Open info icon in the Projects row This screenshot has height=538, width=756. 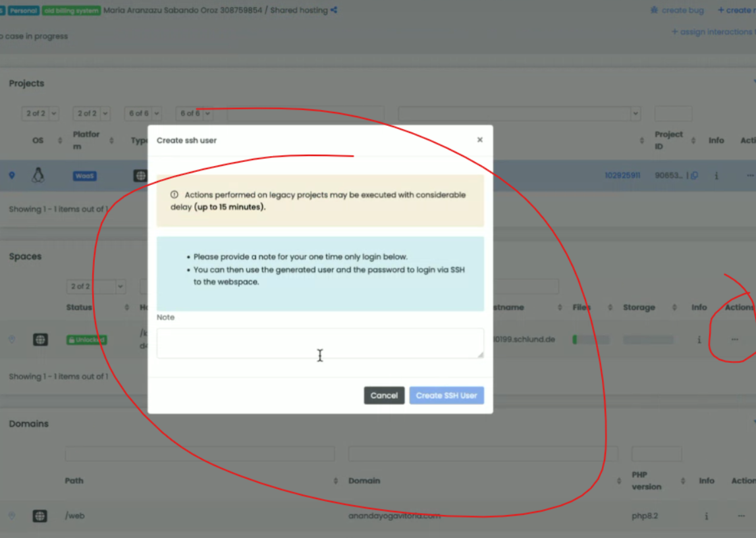(x=716, y=176)
